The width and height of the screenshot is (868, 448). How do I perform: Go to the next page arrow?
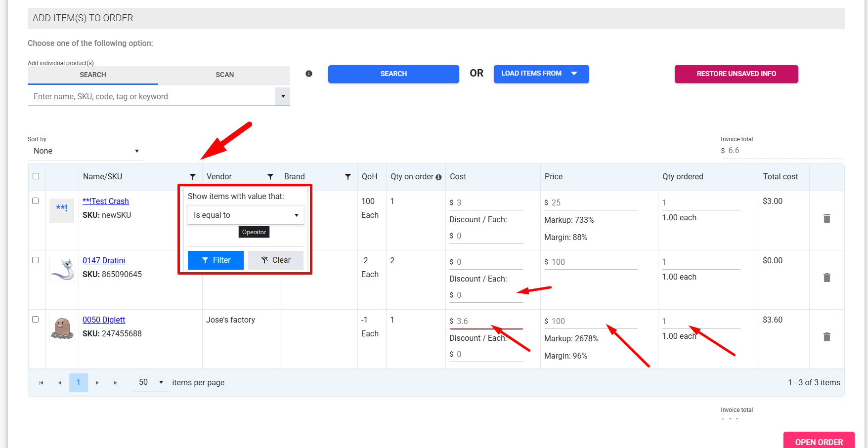coord(97,383)
